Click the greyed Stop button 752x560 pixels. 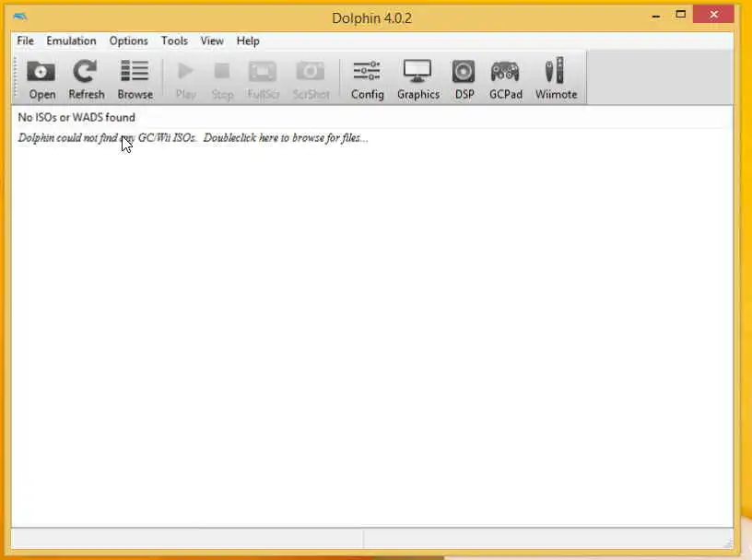click(x=222, y=79)
